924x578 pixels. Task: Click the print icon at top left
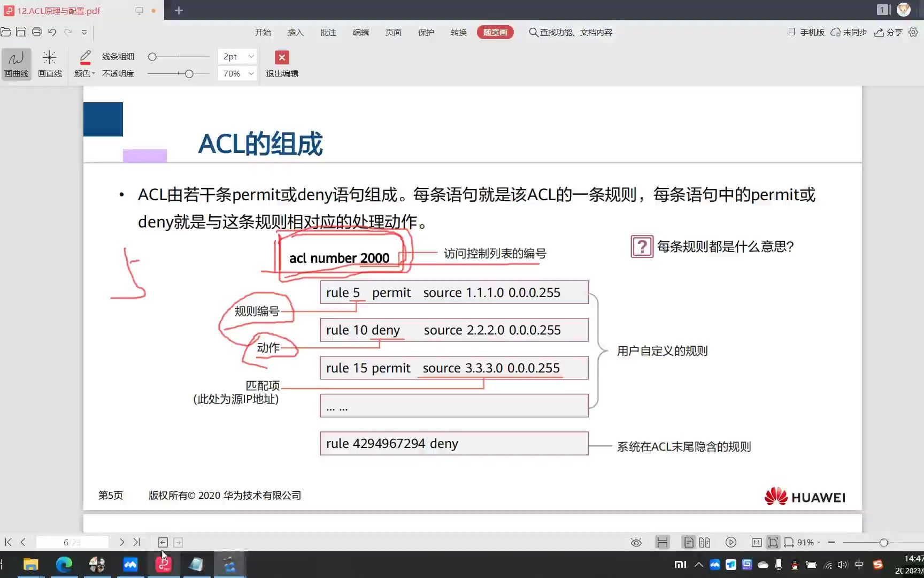[36, 32]
